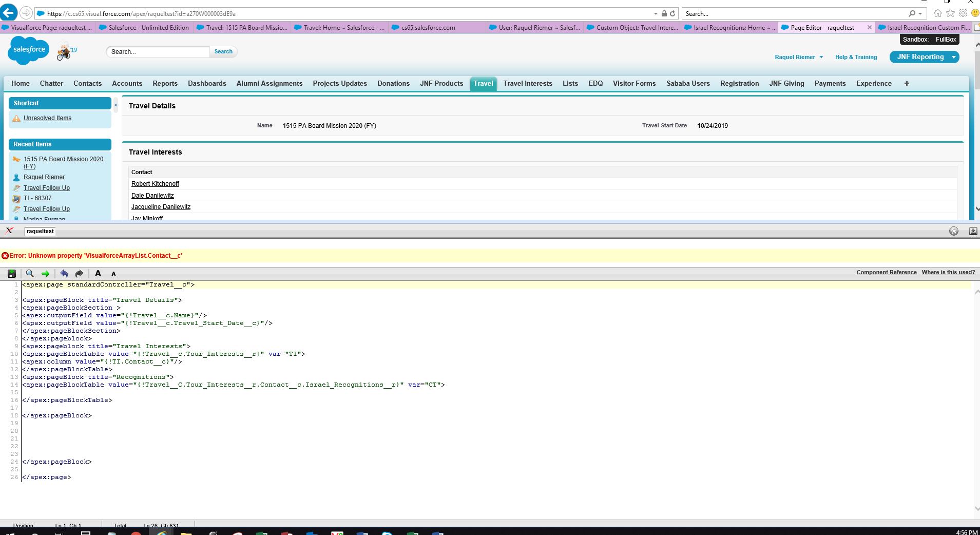Click the green go-to-line arrow icon

coord(45,274)
